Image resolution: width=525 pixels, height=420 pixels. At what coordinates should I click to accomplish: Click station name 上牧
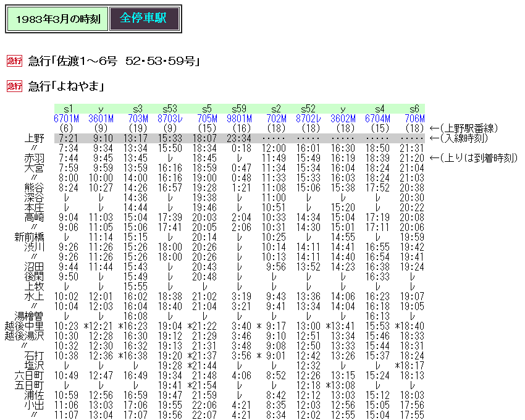[34, 287]
